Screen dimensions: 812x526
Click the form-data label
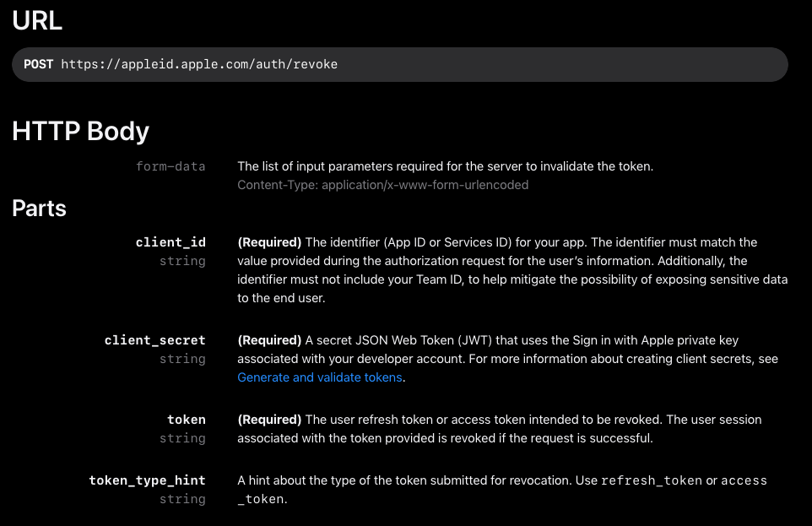(171, 166)
